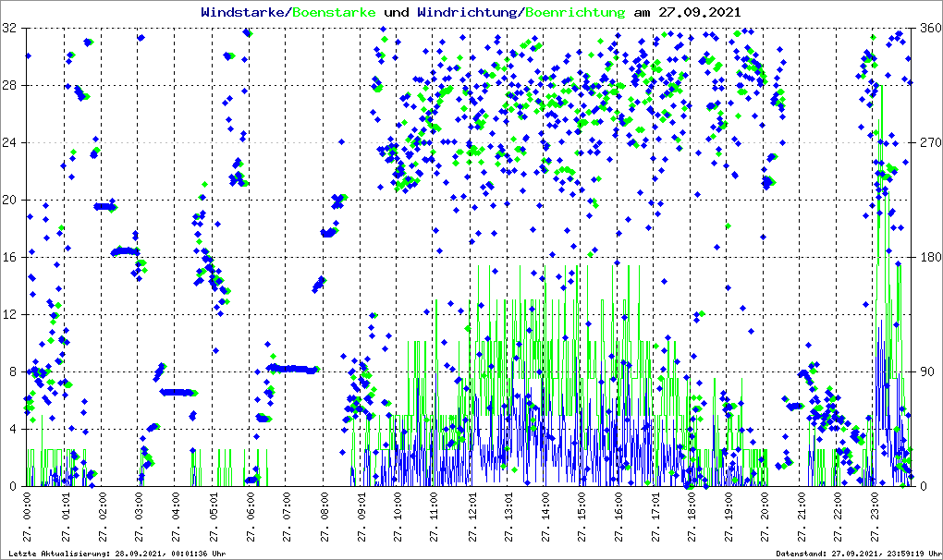Select the 15:00 time axis label
The height and width of the screenshot is (560, 943).
click(x=582, y=517)
